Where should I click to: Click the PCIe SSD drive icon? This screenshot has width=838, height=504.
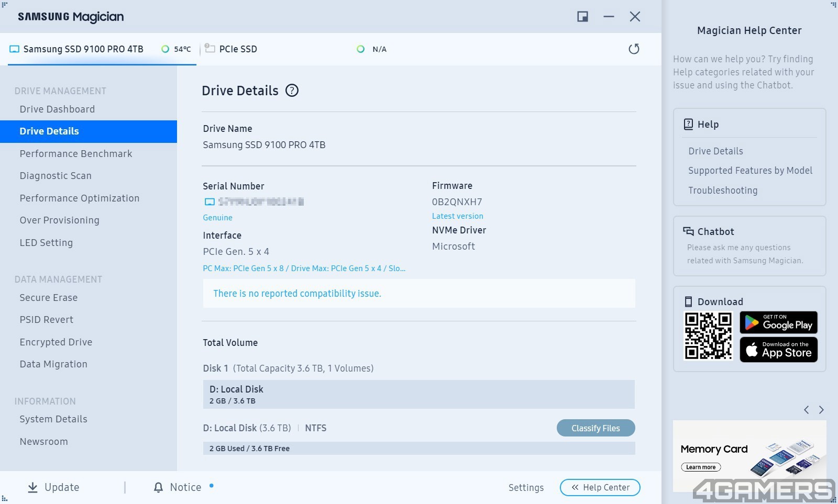tap(210, 48)
